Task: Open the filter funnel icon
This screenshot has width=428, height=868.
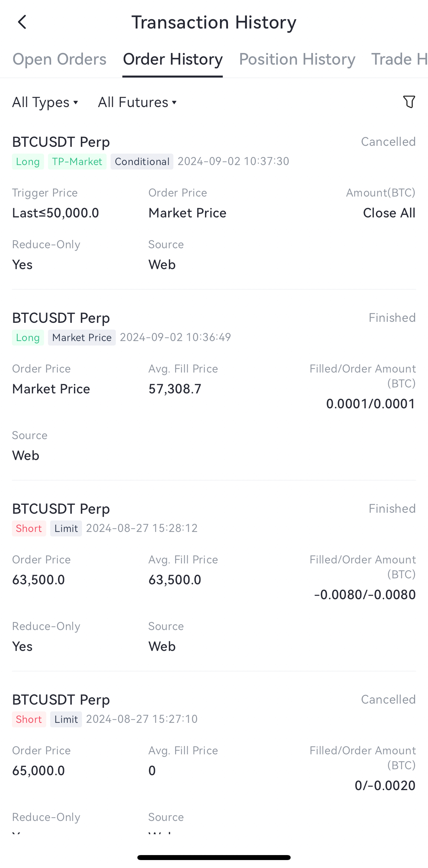Action: click(x=409, y=102)
